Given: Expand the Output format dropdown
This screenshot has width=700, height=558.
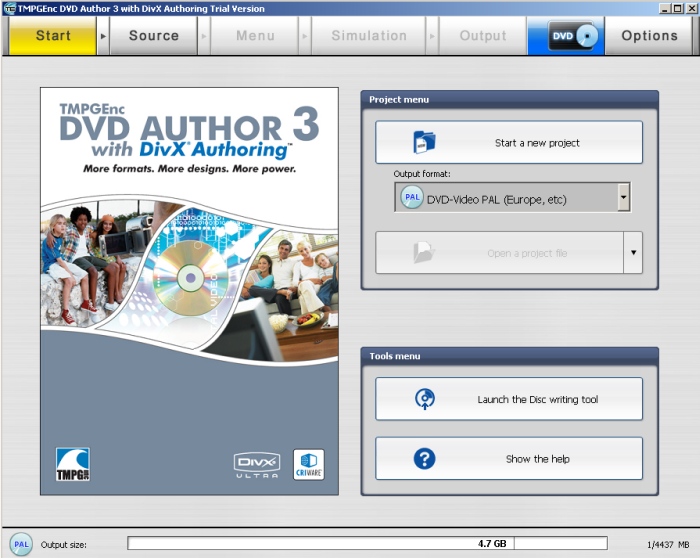Looking at the screenshot, I should pyautogui.click(x=624, y=197).
